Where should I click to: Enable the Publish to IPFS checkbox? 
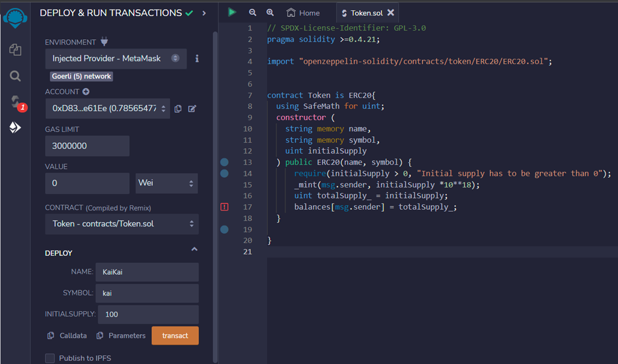coord(50,358)
